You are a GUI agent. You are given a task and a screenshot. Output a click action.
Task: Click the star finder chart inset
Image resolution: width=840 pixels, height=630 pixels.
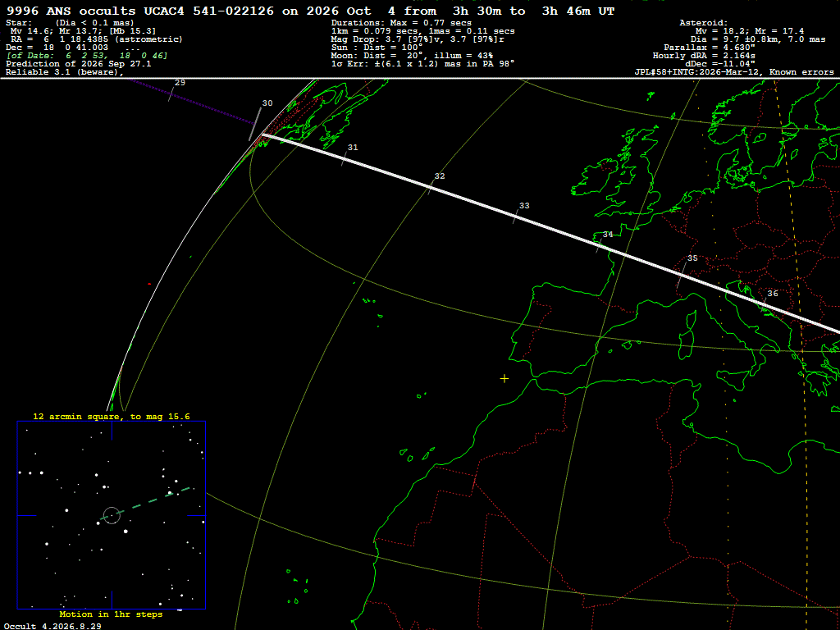pyautogui.click(x=112, y=515)
